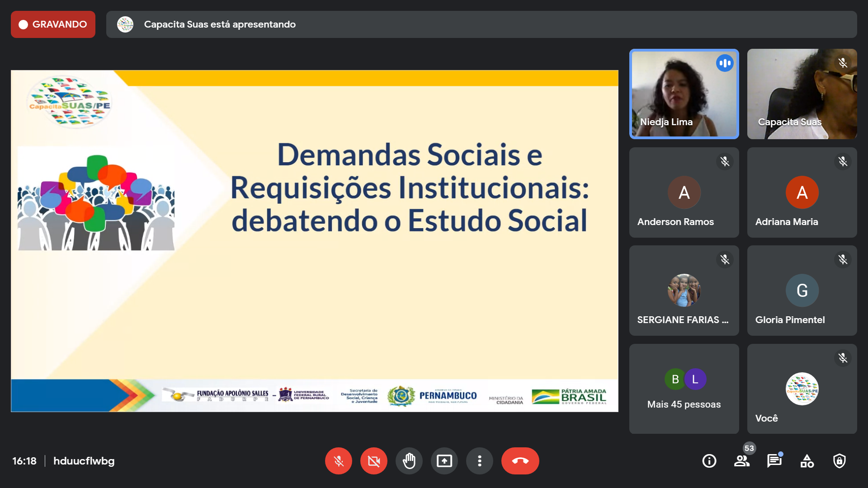Open the activities shapes icon
Screen dimensions: 868x488
[x=807, y=461]
